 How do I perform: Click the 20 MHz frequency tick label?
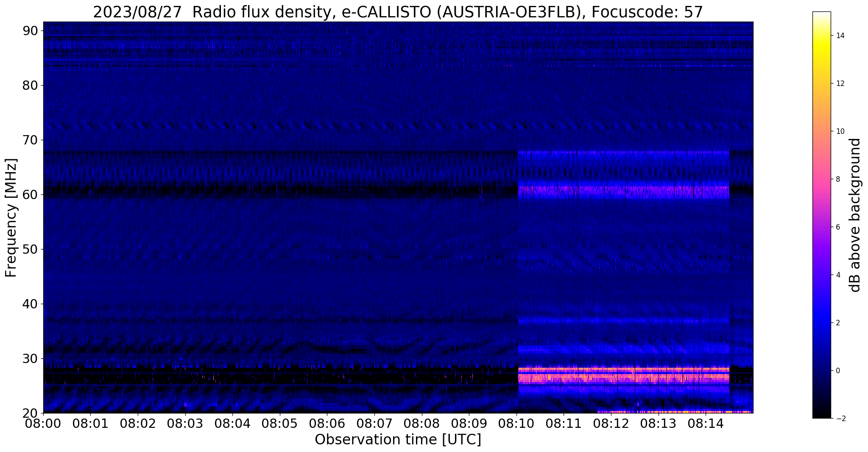[x=31, y=413]
